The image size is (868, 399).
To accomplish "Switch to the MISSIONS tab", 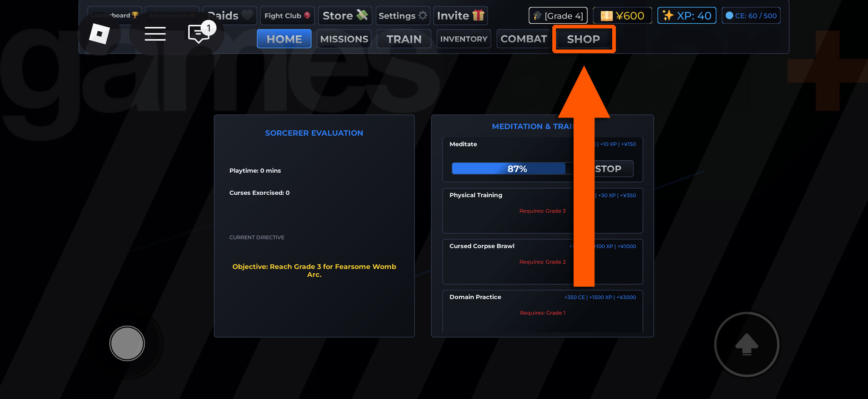I will [x=344, y=39].
